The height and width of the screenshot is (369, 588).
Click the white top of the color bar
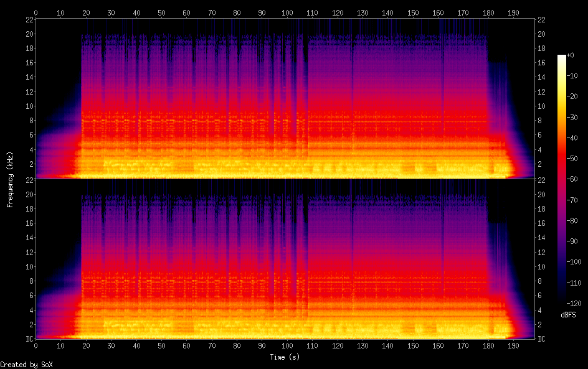[x=562, y=57]
